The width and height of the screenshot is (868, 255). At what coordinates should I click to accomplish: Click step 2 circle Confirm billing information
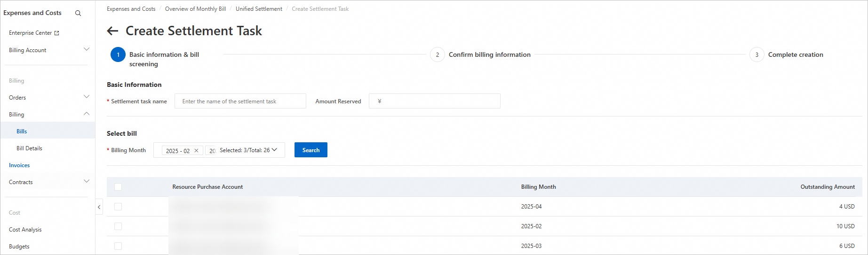click(x=437, y=54)
